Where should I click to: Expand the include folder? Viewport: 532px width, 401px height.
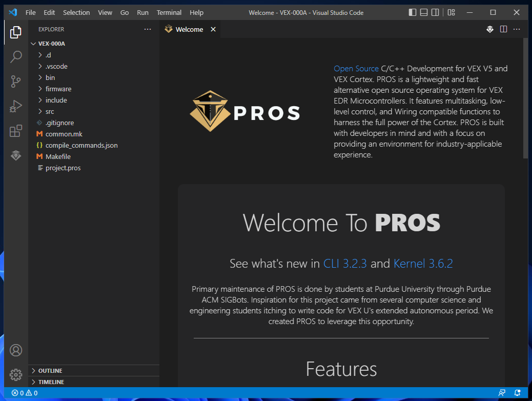click(94, 100)
